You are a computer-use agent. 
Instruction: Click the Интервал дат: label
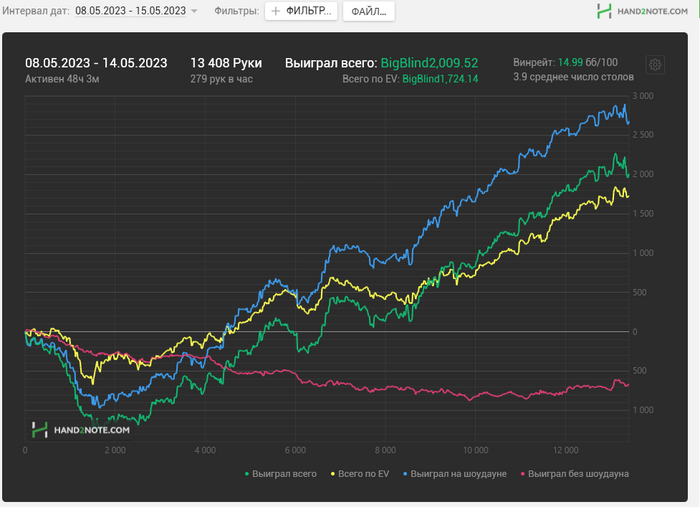click(x=36, y=11)
